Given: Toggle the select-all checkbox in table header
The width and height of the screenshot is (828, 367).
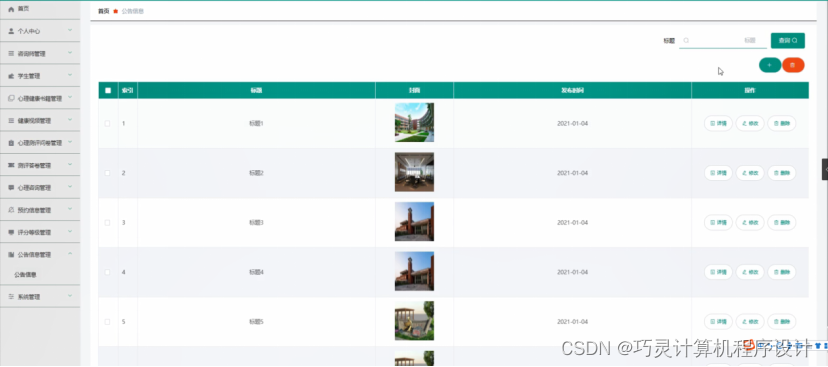Looking at the screenshot, I should click(x=108, y=90).
